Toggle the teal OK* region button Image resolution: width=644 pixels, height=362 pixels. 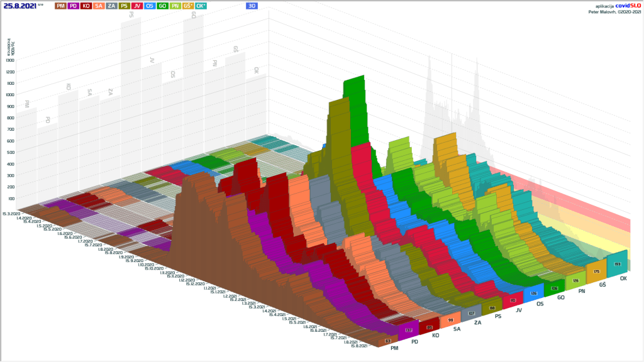click(201, 6)
